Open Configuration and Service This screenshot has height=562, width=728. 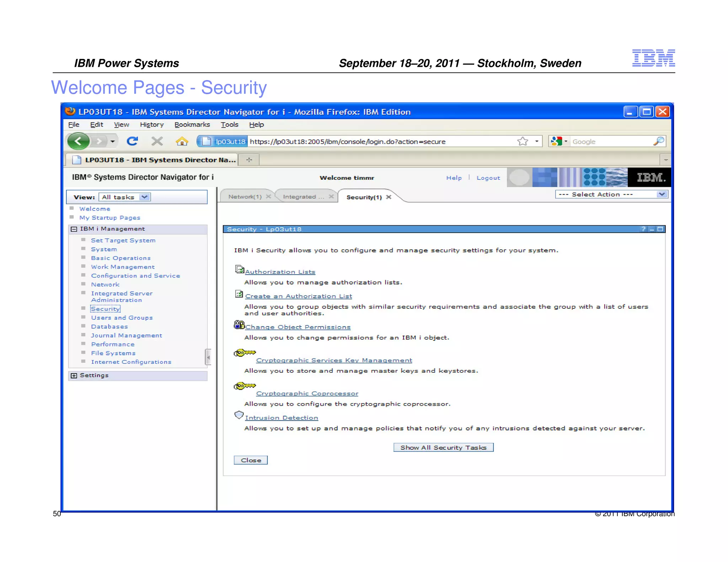tap(135, 276)
